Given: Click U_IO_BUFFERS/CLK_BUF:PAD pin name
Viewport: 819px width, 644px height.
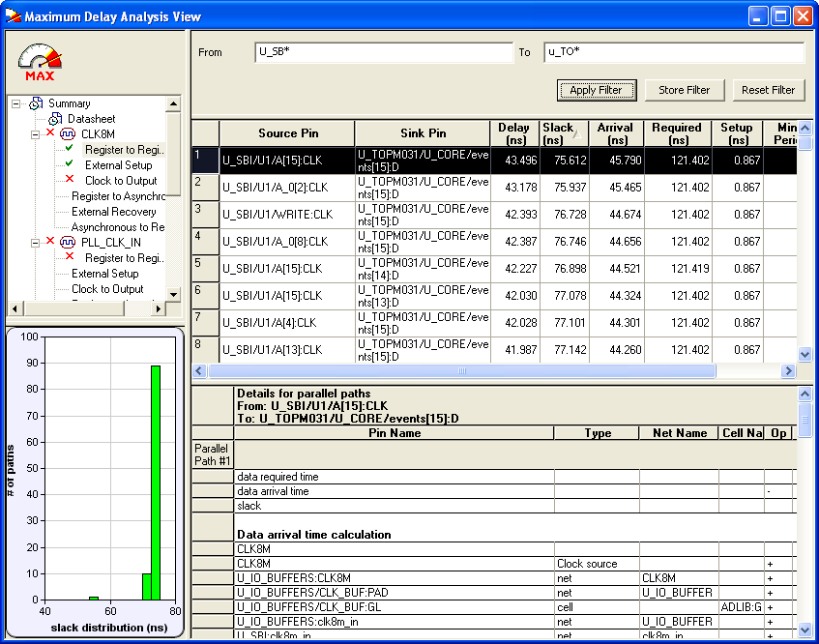Looking at the screenshot, I should tap(312, 593).
